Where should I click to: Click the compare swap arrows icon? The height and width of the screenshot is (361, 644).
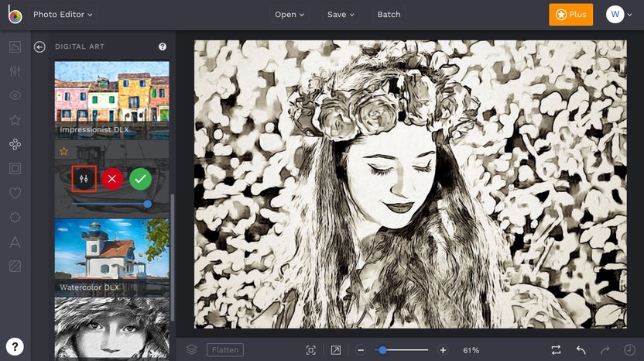pyautogui.click(x=556, y=350)
